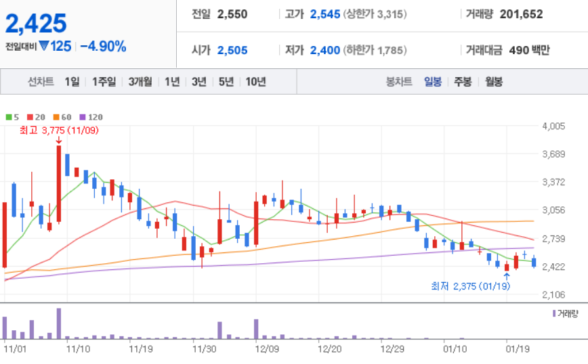The image size is (588, 364).
Task: Click the 최저 2,375 (01/19) annotation
Action: click(471, 286)
